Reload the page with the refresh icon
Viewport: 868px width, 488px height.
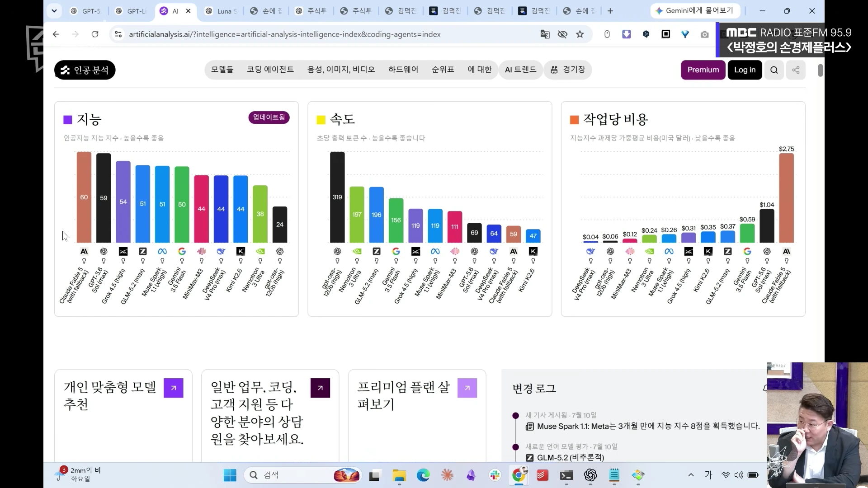tap(95, 34)
